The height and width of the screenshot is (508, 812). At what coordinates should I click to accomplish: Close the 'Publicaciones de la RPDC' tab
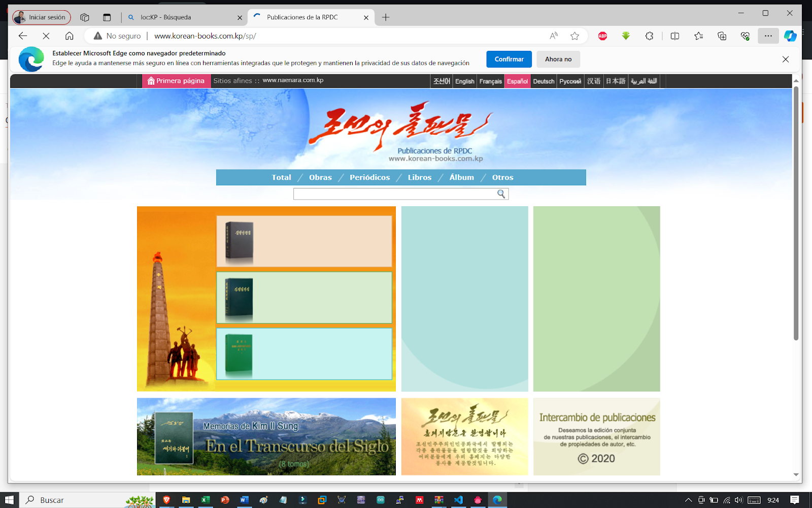click(366, 17)
